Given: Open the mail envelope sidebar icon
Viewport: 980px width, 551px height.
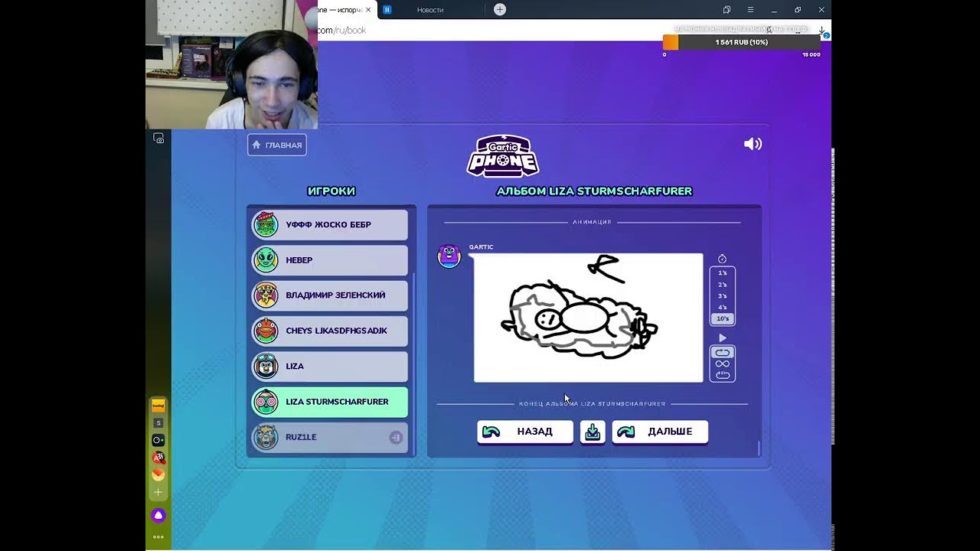Looking at the screenshot, I should tap(158, 474).
